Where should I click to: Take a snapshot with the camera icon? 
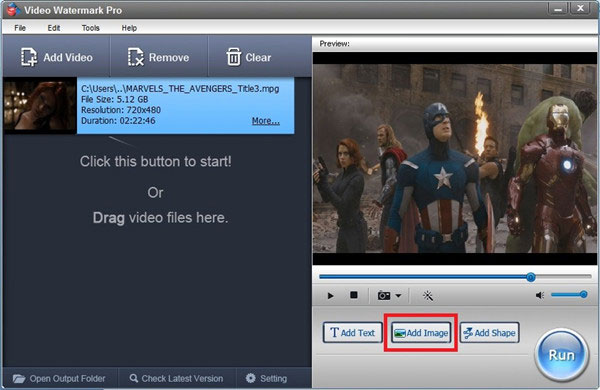click(384, 295)
